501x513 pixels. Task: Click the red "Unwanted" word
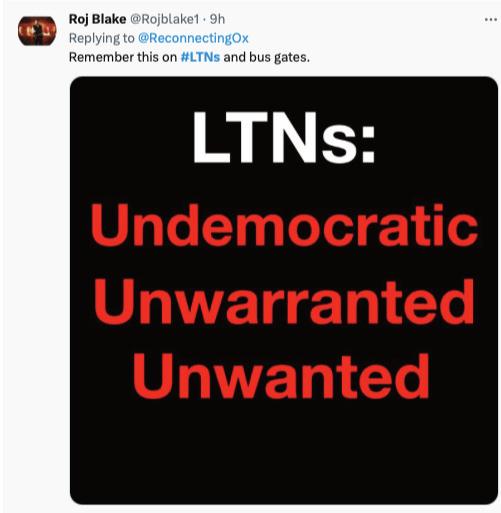(x=281, y=376)
